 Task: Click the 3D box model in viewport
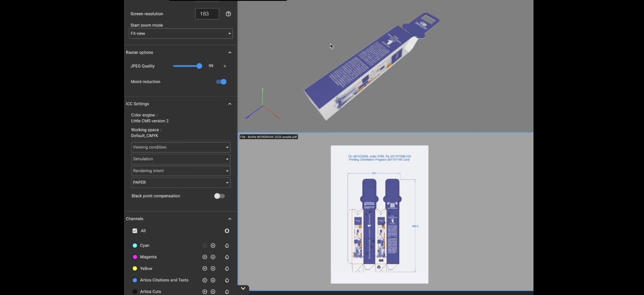(371, 67)
